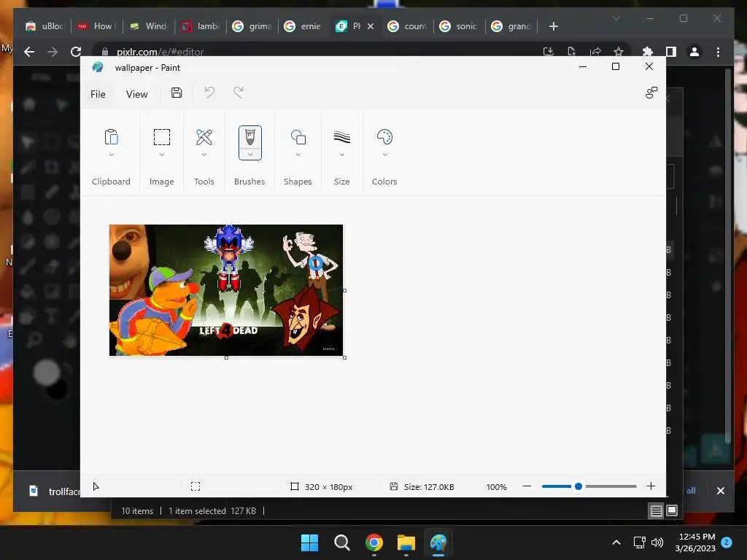The image size is (747, 560).
Task: Open the Colors palette icon
Action: click(384, 137)
